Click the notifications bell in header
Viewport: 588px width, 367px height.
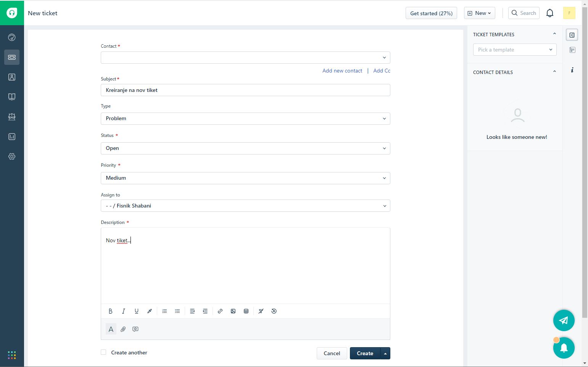(549, 13)
